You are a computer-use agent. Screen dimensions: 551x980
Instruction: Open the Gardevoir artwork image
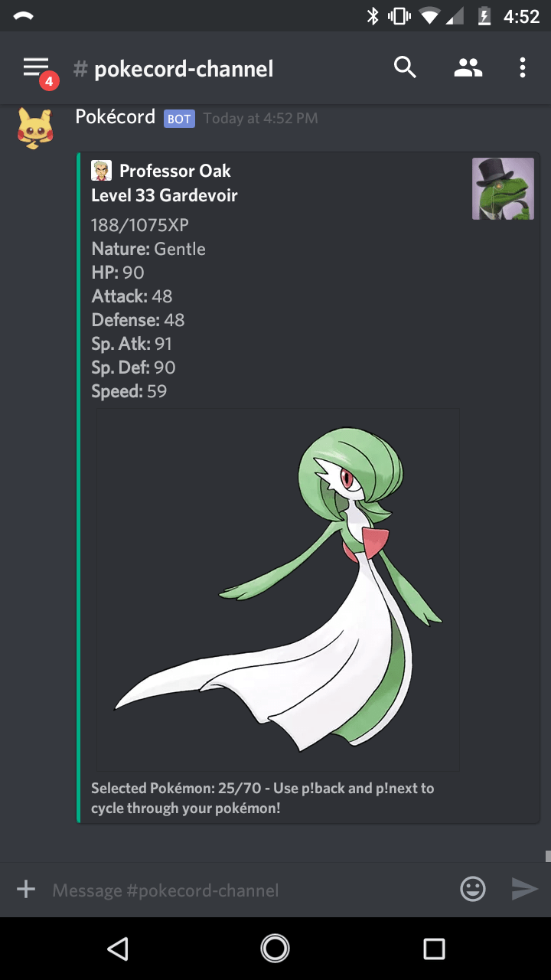(x=278, y=590)
